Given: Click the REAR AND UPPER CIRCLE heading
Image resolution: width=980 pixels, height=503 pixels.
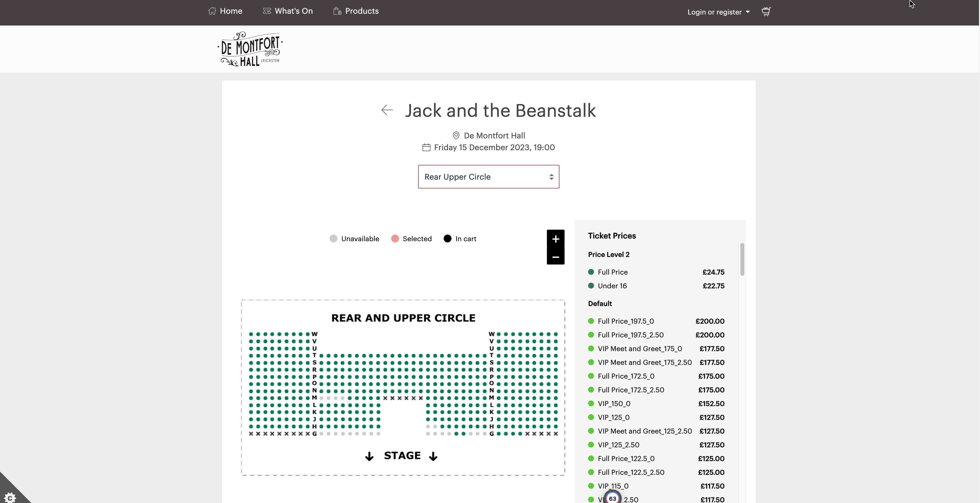Looking at the screenshot, I should coord(403,318).
